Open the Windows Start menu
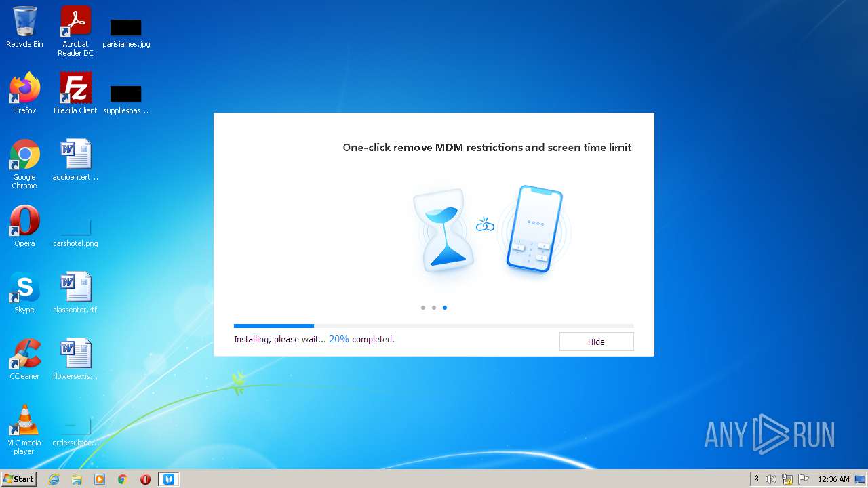Viewport: 868px width, 488px height. point(18,479)
